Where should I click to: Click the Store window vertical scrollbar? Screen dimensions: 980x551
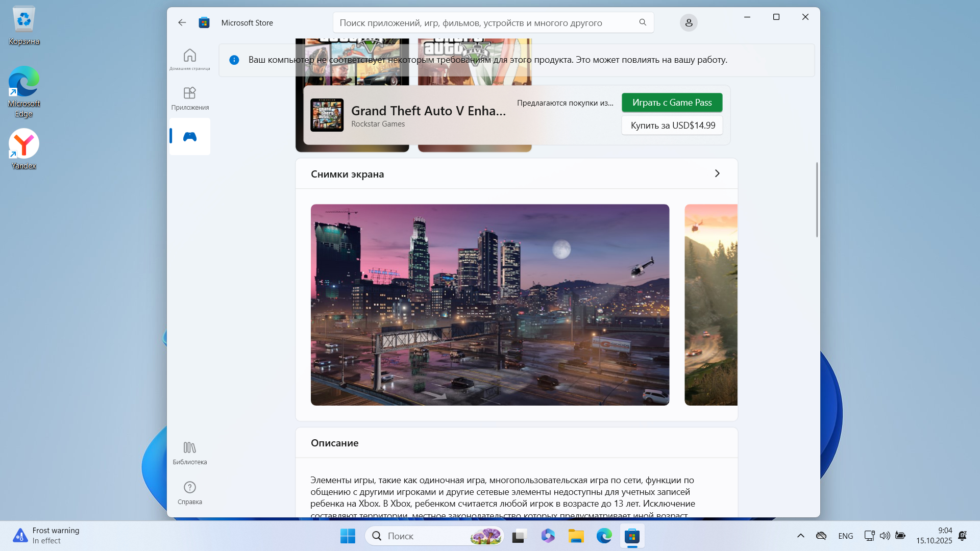817,199
